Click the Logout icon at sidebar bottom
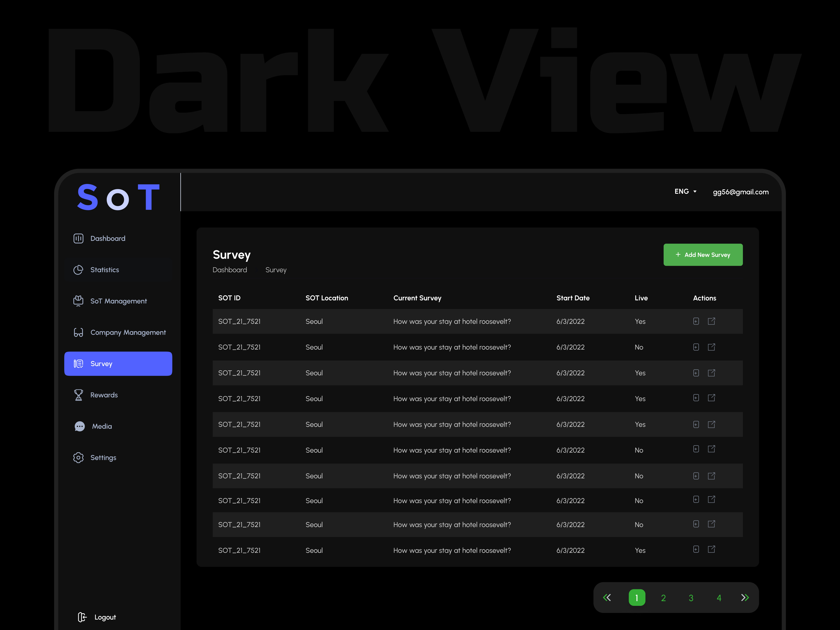 (82, 617)
